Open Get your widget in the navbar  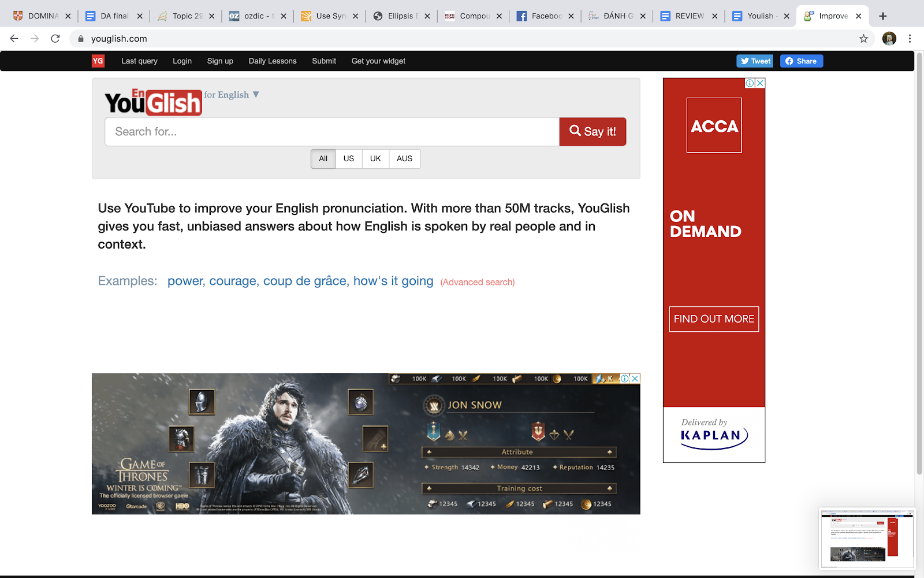[378, 61]
